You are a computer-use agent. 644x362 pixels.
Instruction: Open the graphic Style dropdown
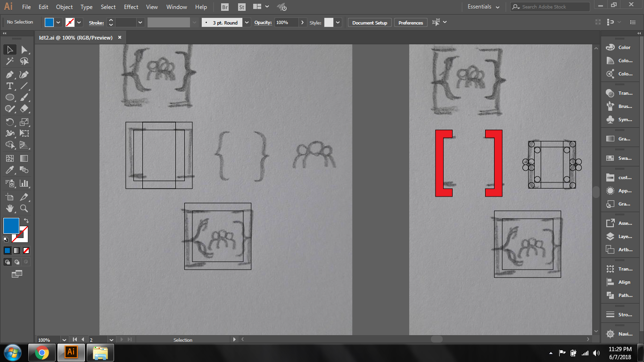tap(338, 22)
